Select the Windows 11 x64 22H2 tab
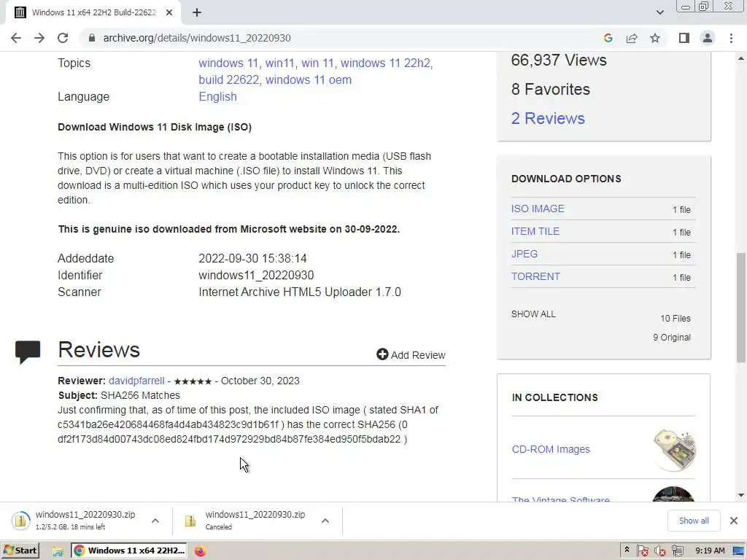Image resolution: width=747 pixels, height=560 pixels. point(93,12)
